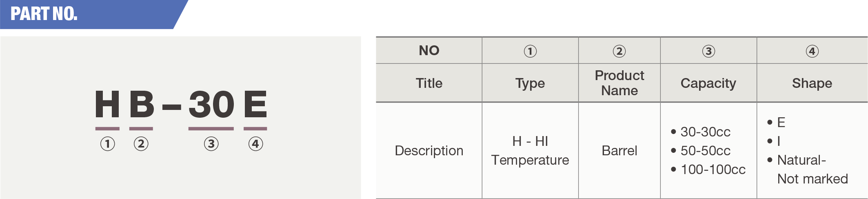The image size is (868, 199).
Task: Click the large letter B in part number
Action: click(142, 104)
